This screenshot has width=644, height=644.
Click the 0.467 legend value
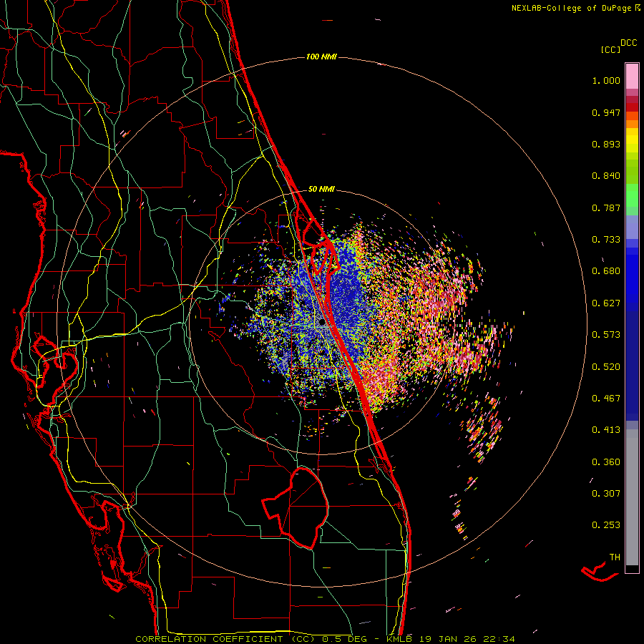606,399
